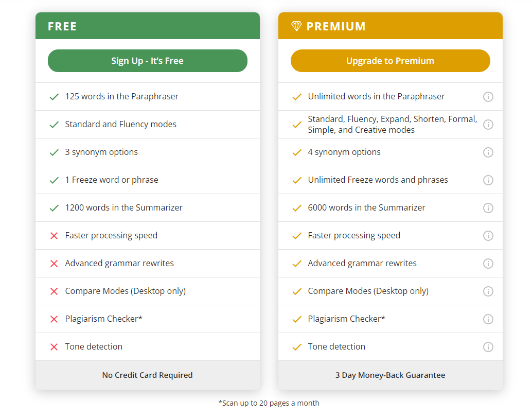Click info icon next to 4 synonym options
This screenshot has height=418, width=532.
click(488, 152)
